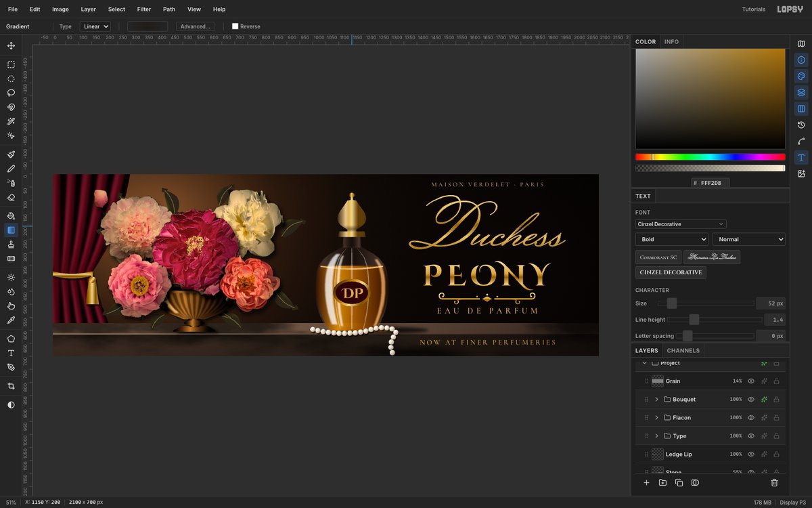
Task: Add a layer mask
Action: click(x=695, y=483)
